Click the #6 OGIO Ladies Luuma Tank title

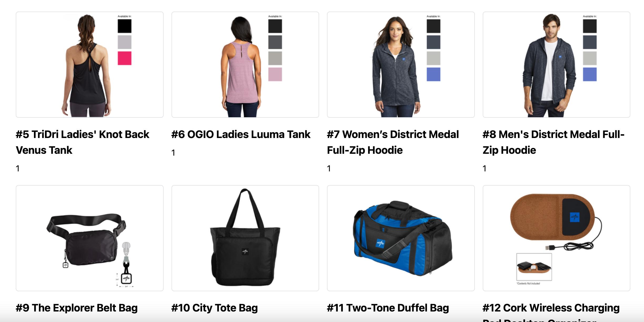point(241,134)
